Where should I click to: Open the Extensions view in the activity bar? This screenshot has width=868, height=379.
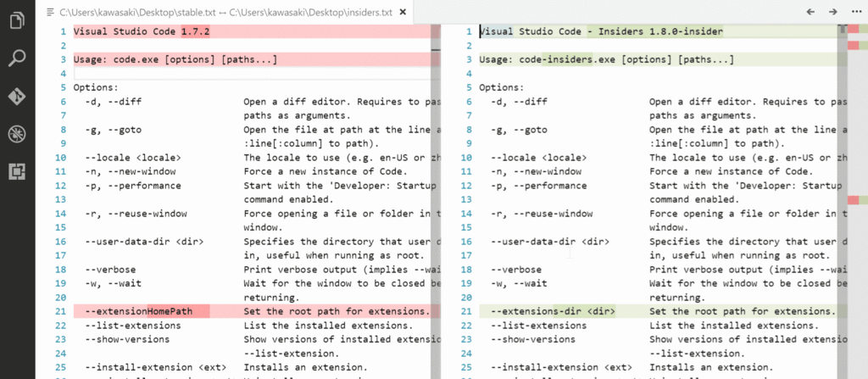point(17,172)
